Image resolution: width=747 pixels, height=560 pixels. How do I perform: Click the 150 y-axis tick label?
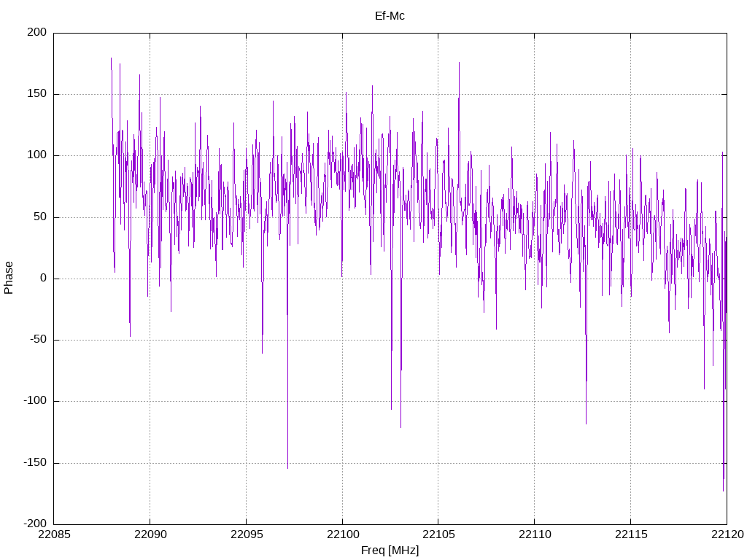pyautogui.click(x=37, y=94)
